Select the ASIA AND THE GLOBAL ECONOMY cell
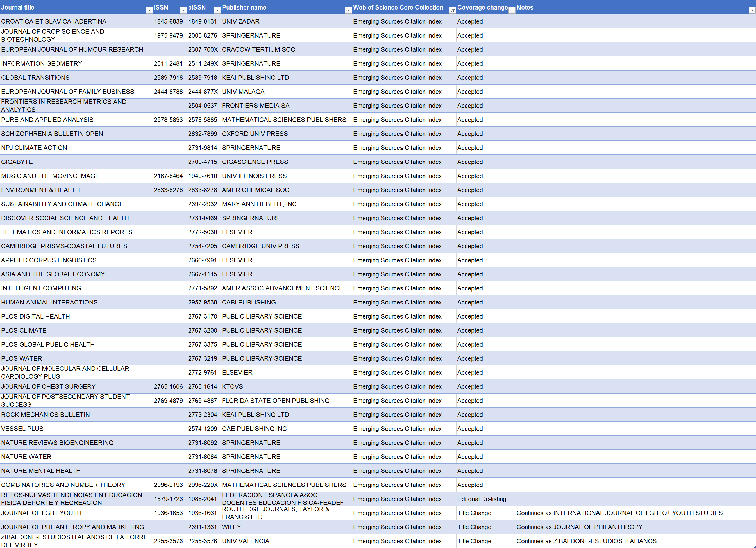 (x=76, y=274)
